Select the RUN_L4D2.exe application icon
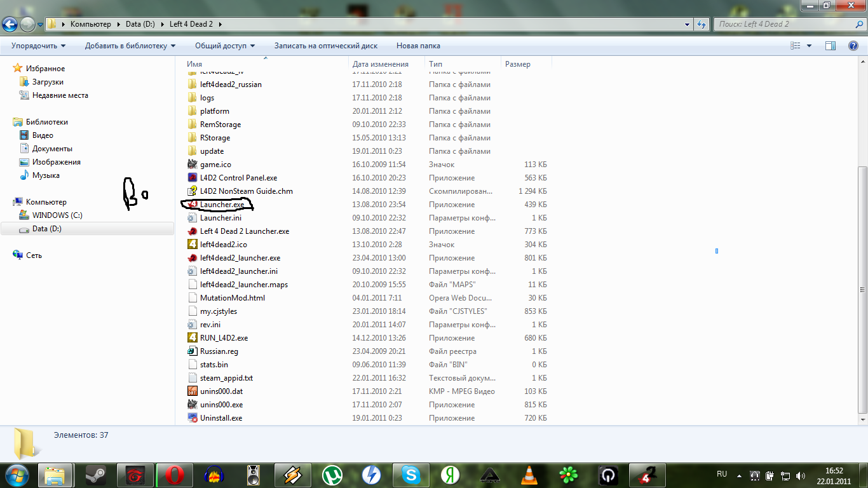Viewport: 868px width, 488px height. point(193,338)
